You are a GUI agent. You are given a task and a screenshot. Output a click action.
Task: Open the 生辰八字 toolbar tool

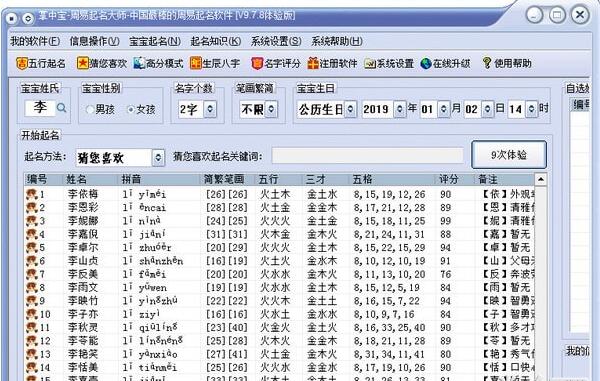coord(215,63)
